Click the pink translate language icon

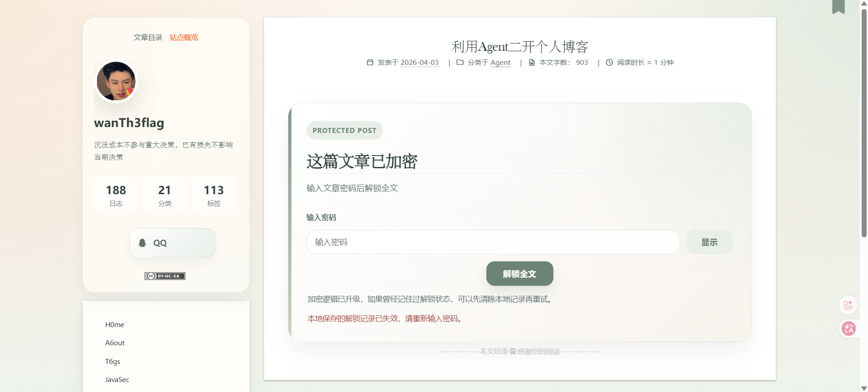coord(849,328)
